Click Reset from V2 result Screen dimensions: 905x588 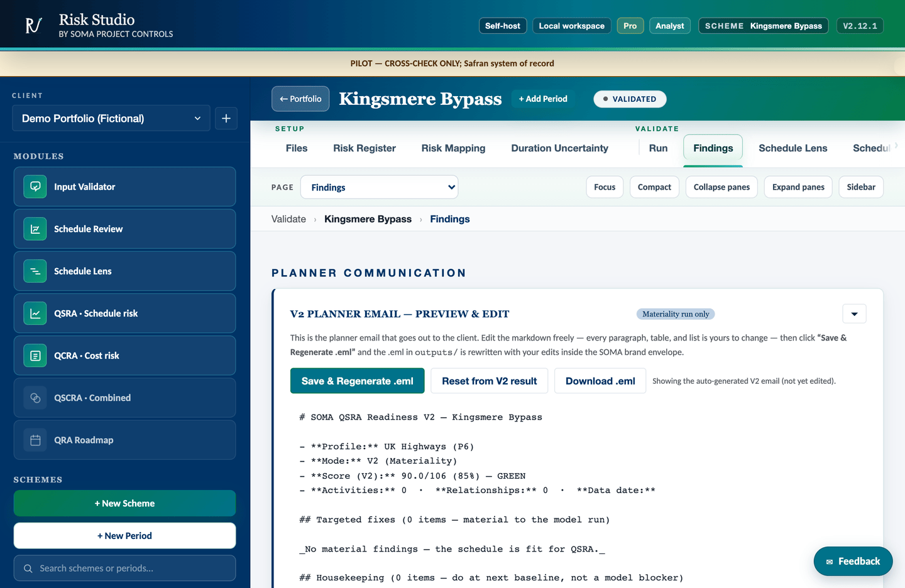(x=490, y=381)
